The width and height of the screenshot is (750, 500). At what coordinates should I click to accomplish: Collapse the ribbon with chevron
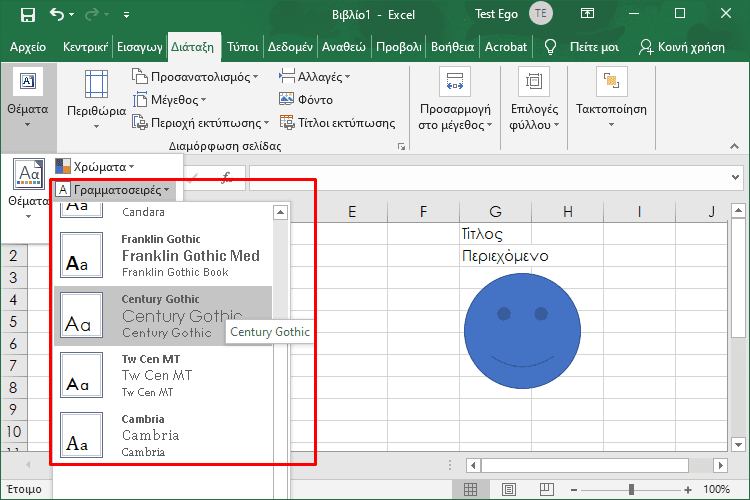[x=734, y=146]
